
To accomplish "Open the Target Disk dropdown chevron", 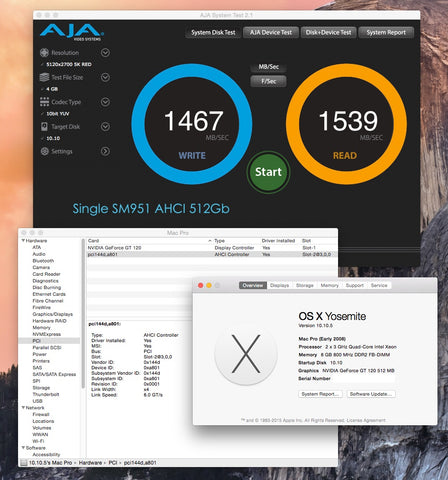I will [105, 127].
